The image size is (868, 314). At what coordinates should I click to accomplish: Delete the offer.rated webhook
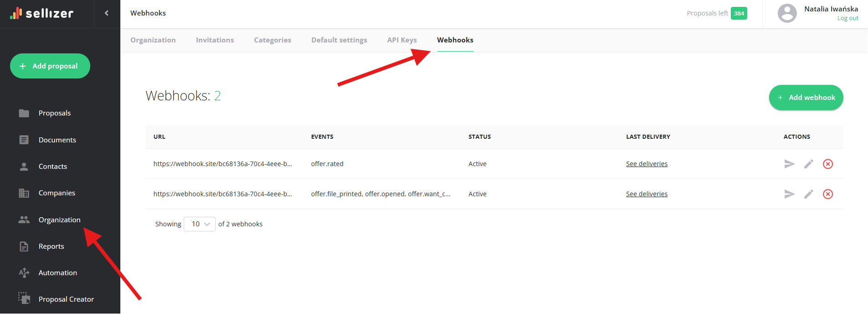828,164
